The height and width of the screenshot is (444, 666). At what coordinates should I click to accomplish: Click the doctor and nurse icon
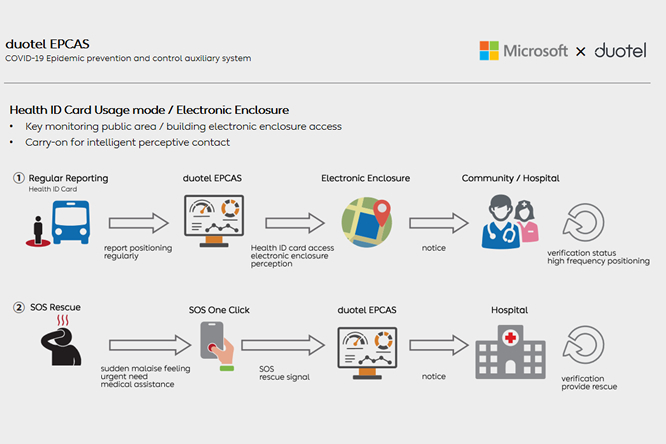[510, 221]
